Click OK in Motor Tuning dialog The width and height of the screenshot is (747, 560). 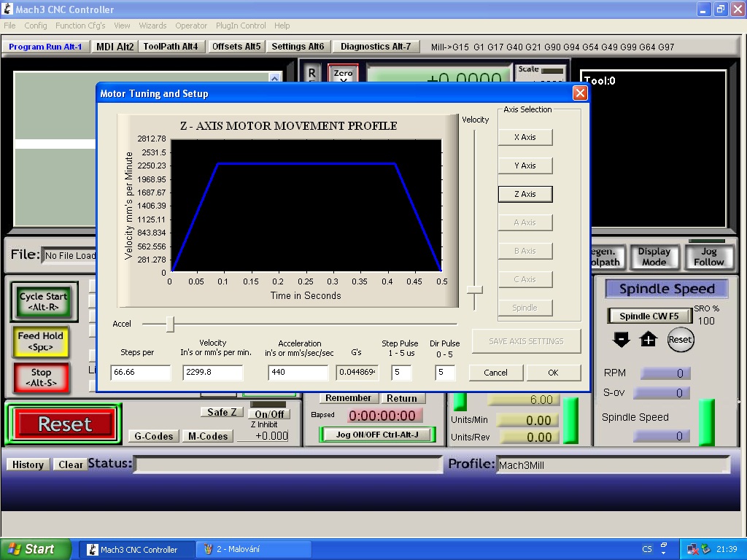tap(553, 373)
